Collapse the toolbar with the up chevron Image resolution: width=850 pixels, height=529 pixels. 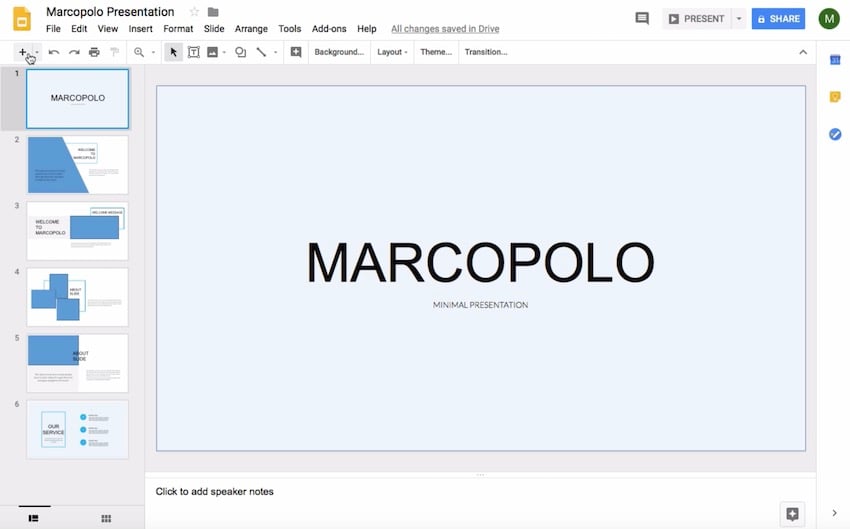[x=802, y=52]
